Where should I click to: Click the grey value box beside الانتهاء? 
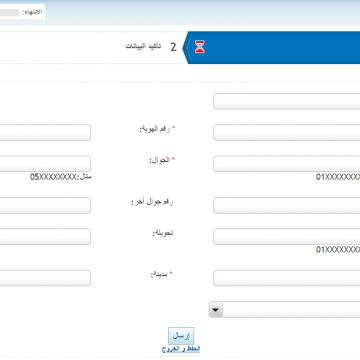coord(9,12)
